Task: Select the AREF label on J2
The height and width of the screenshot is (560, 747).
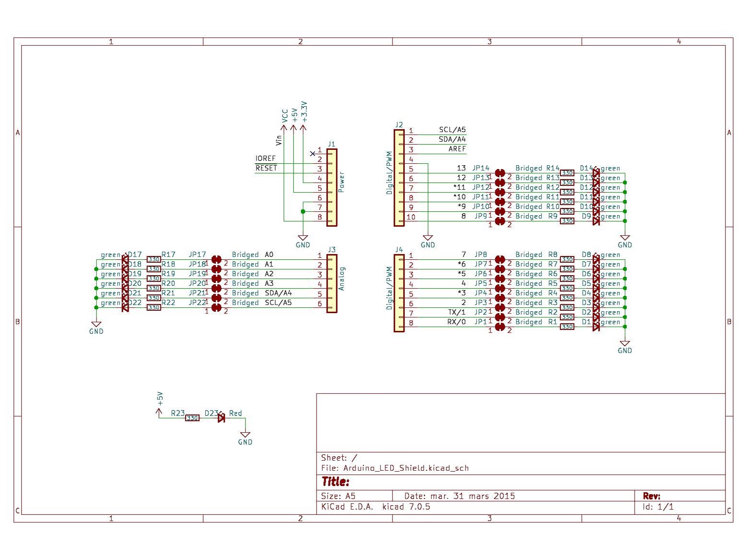Action: click(457, 149)
